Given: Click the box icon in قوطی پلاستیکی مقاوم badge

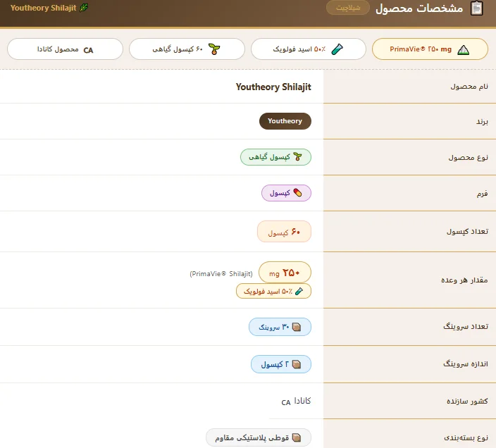Looking at the screenshot, I should (x=297, y=437).
